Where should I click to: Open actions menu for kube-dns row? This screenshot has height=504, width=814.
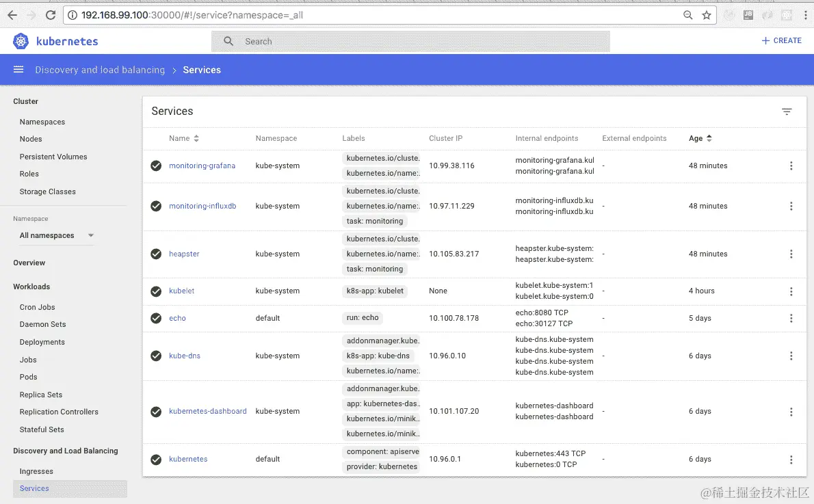pyautogui.click(x=791, y=356)
